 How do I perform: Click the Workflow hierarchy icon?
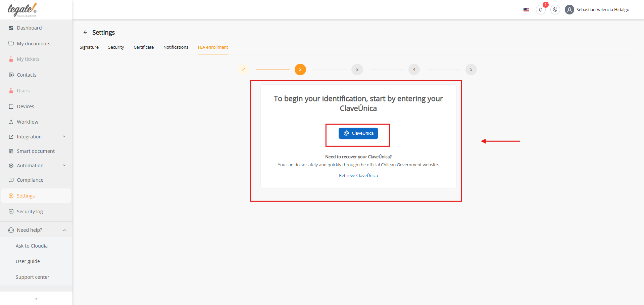11,122
